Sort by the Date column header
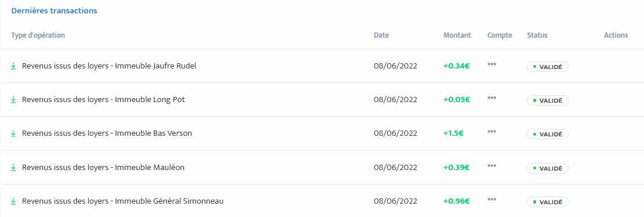Image resolution: width=644 pixels, height=217 pixels. (381, 35)
